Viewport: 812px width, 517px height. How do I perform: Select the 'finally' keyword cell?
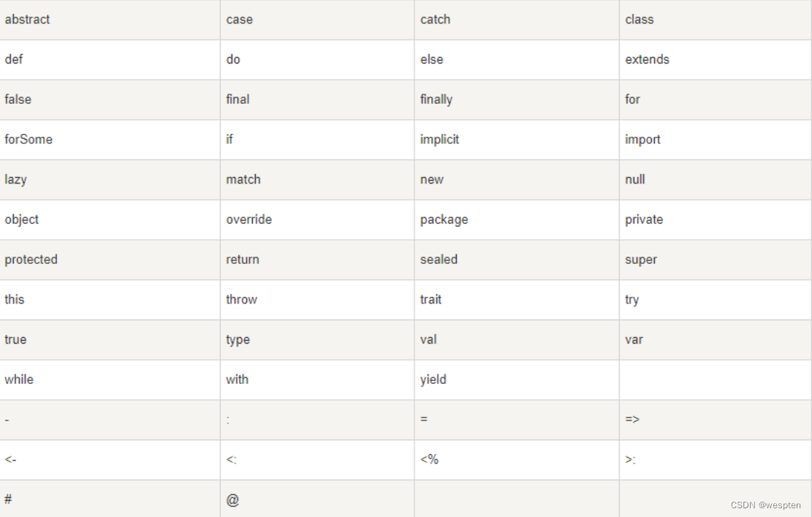[436, 99]
